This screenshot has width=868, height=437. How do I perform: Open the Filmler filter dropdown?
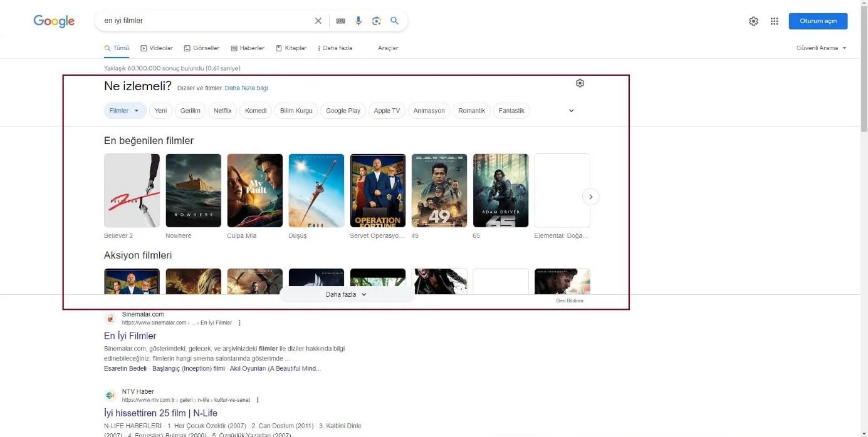[125, 111]
